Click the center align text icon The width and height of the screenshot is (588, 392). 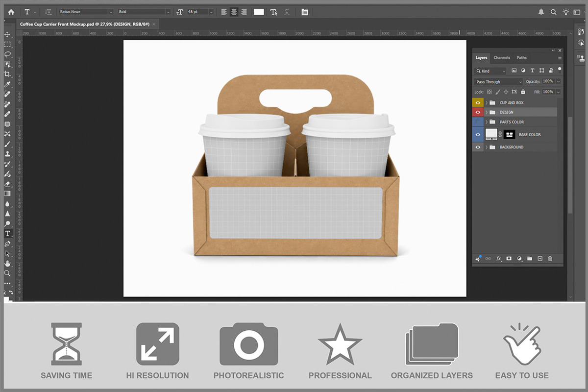[x=234, y=12]
